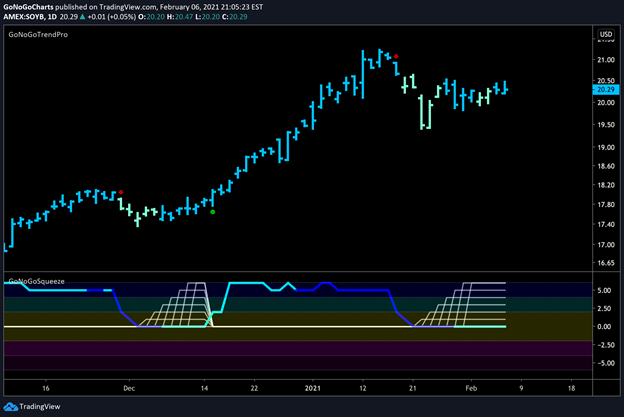The width and height of the screenshot is (624, 417).
Task: Click the 21 date label on time axis
Action: [x=413, y=388]
